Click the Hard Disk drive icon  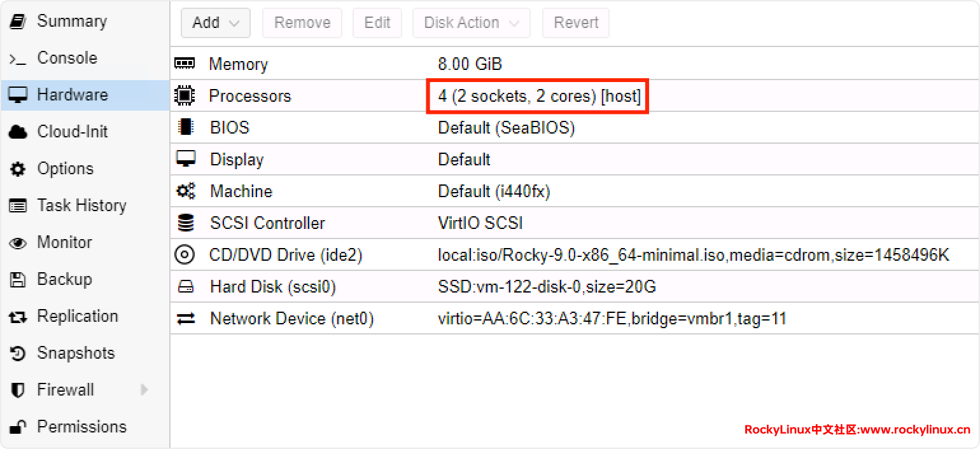click(186, 287)
